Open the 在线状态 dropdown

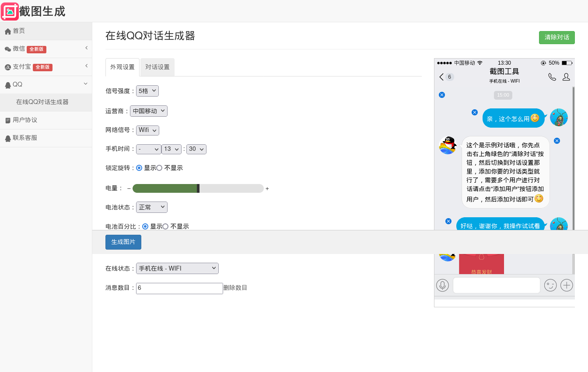(177, 268)
